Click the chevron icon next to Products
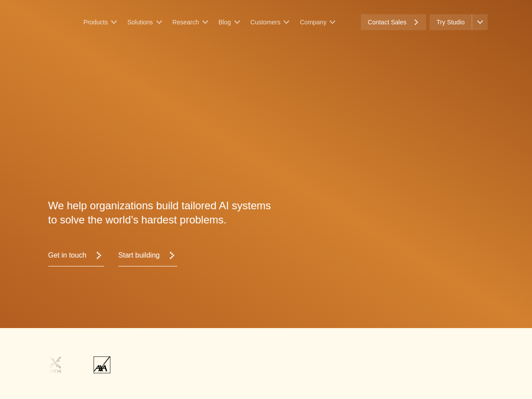This screenshot has width=532, height=399. 113,22
